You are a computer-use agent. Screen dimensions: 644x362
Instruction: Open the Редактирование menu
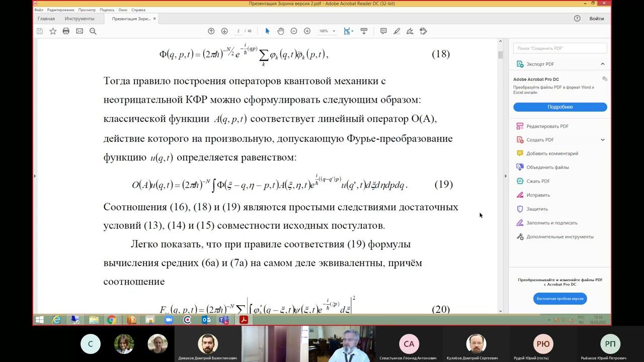[x=61, y=10]
